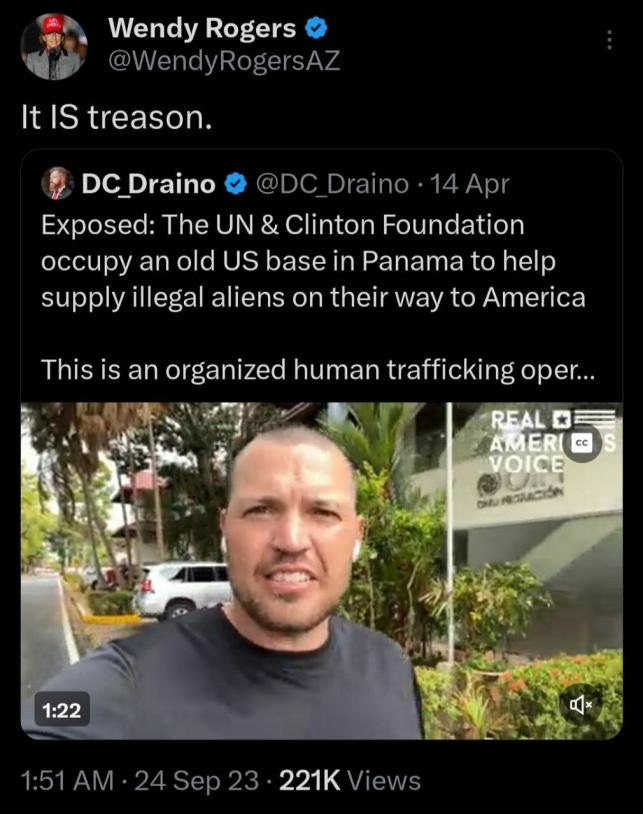Open the @WendyRogersAZ handle link
This screenshot has height=814, width=643.
[x=224, y=61]
